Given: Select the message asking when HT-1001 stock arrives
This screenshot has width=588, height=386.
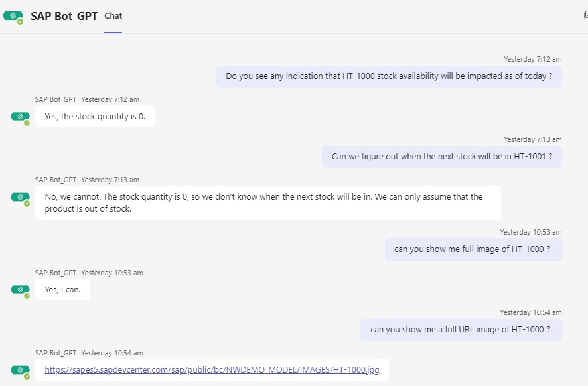Looking at the screenshot, I should coord(442,157).
